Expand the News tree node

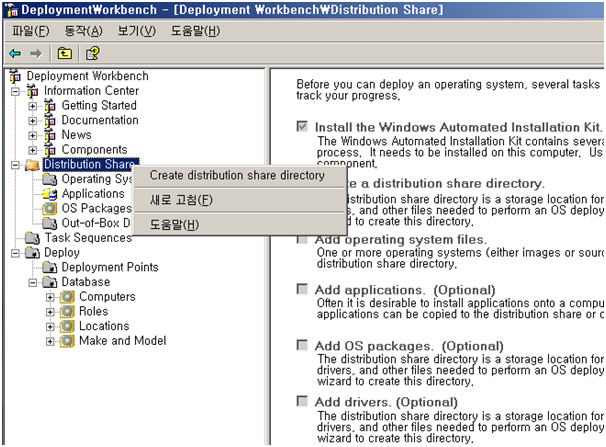click(33, 136)
